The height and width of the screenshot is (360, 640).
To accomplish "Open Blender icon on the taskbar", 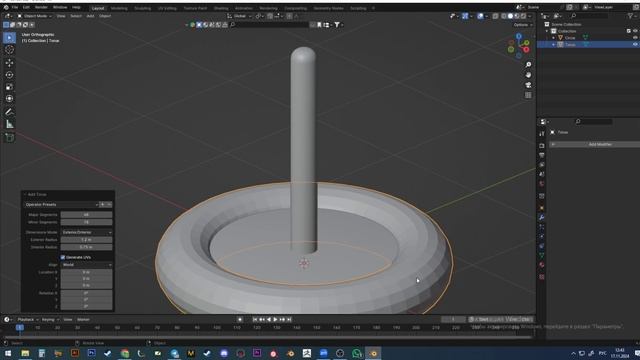I will 373,353.
